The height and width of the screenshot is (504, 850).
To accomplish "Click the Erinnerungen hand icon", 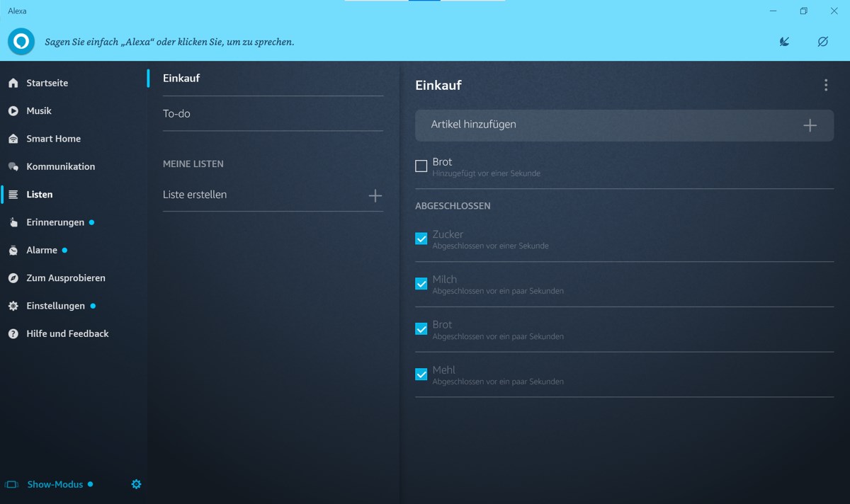I will (13, 222).
